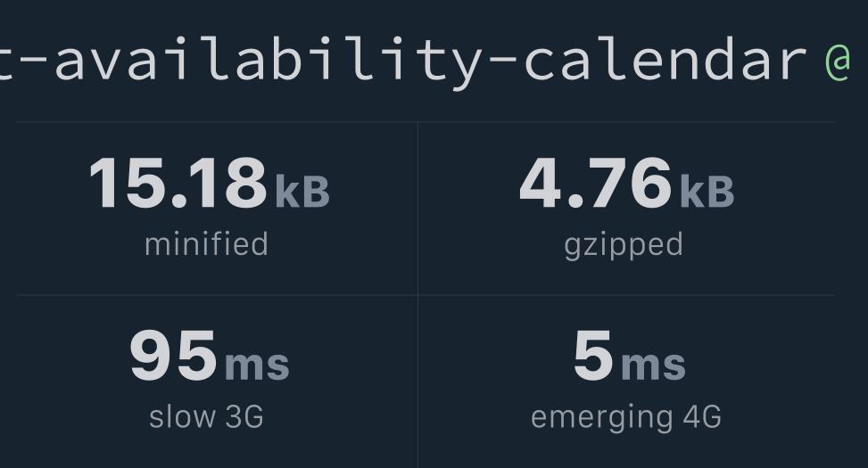Click the ms unit beside 5

653,365
